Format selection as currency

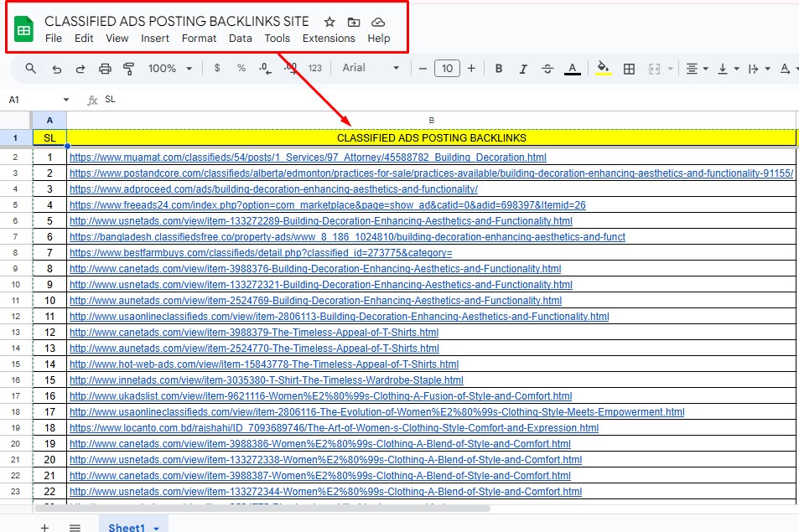[x=216, y=69]
